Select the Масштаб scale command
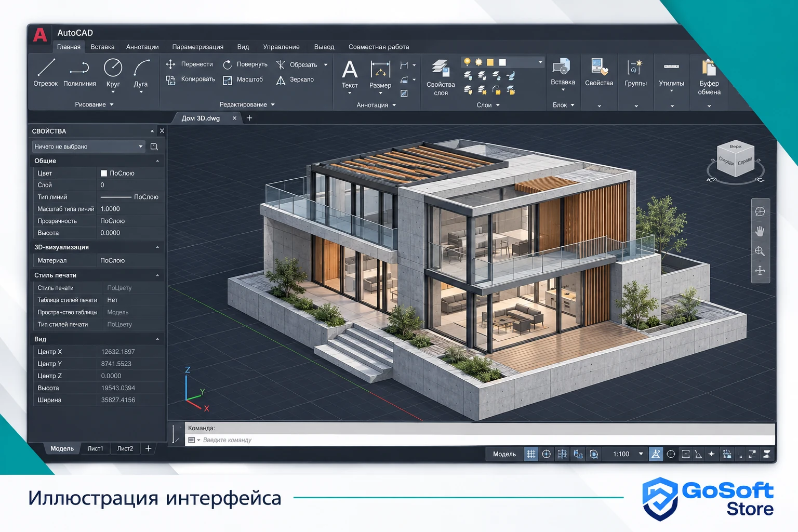 pyautogui.click(x=243, y=79)
